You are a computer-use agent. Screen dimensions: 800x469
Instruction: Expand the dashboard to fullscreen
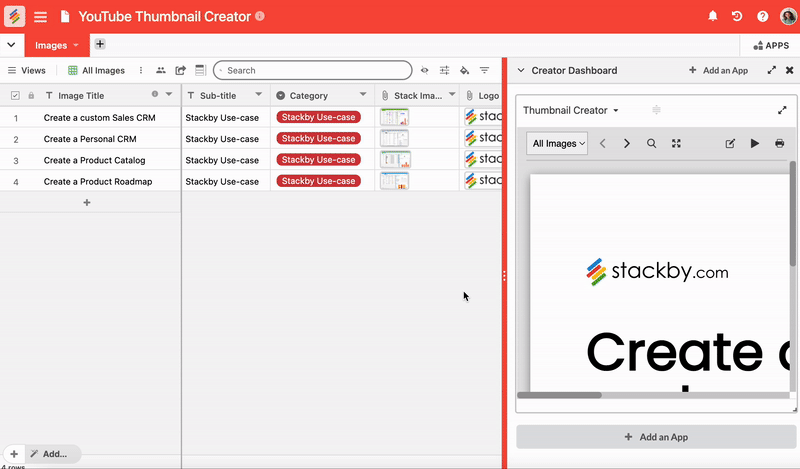771,70
